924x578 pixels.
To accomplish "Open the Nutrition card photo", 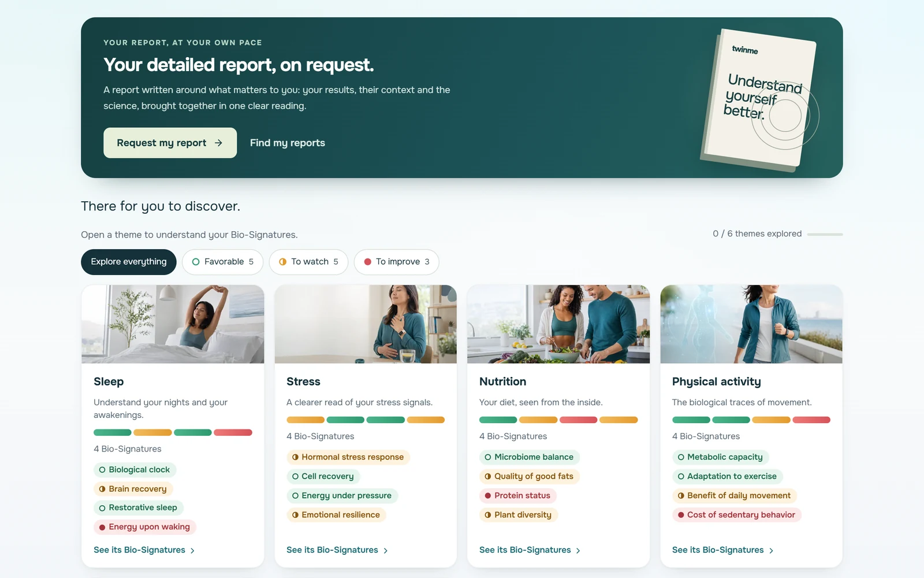I will tap(558, 324).
